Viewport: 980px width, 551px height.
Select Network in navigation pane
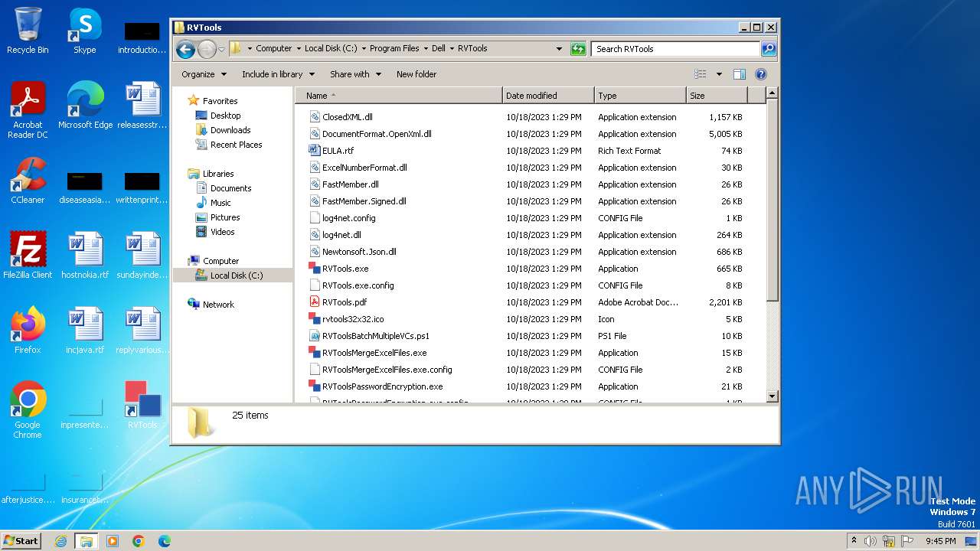click(218, 305)
